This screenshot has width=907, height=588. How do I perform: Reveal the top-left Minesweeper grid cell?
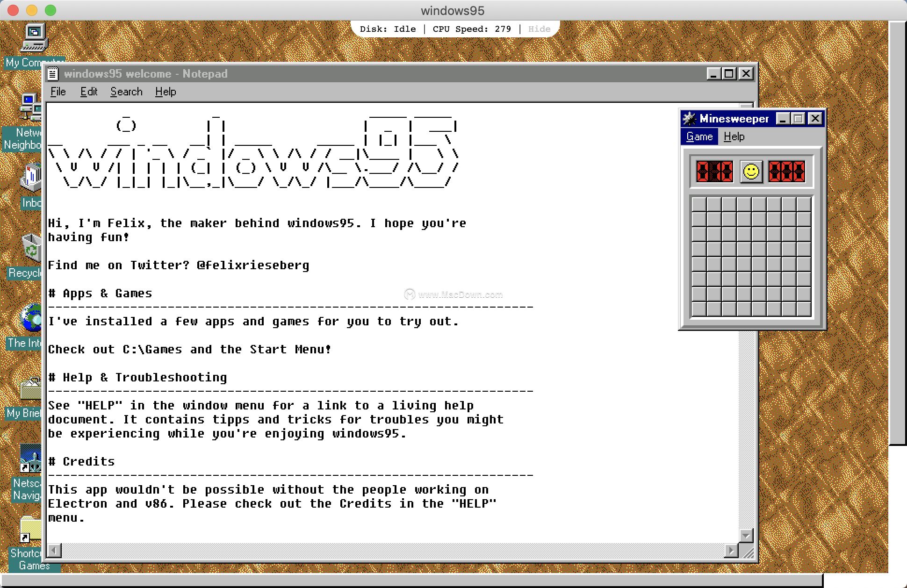(699, 204)
